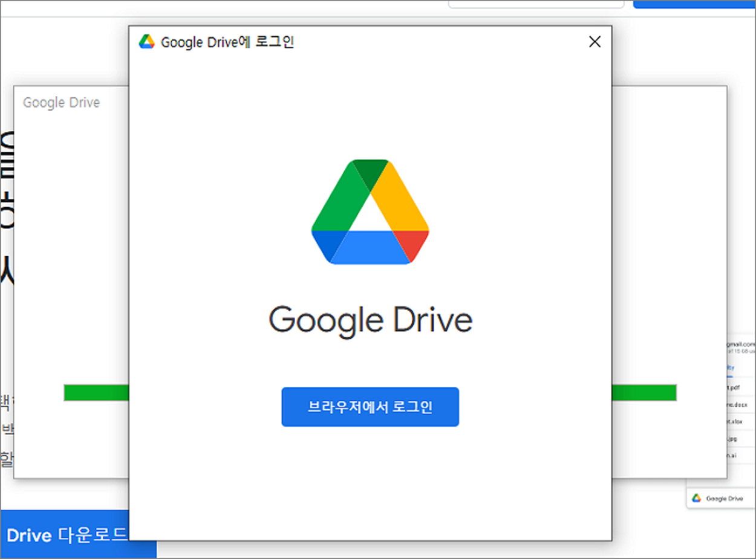Screen dimensions: 756x559
Task: Click the large Google Drive triangle logo
Action: 370,212
